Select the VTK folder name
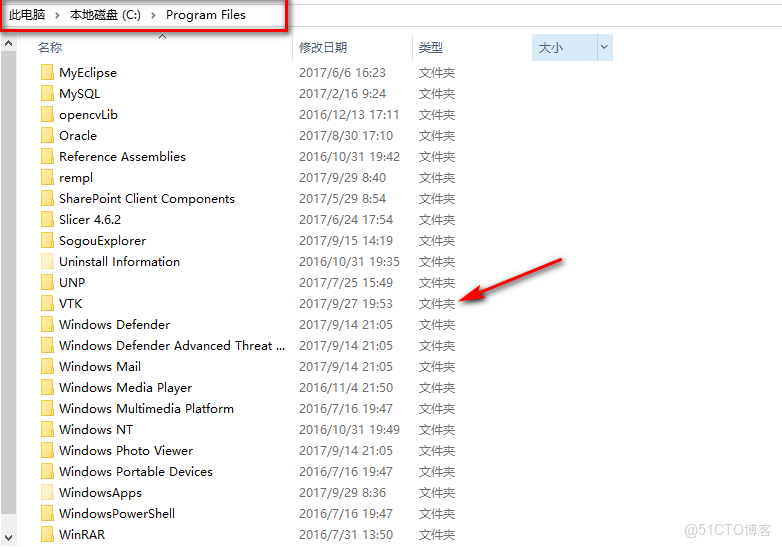The width and height of the screenshot is (782, 547). click(70, 303)
